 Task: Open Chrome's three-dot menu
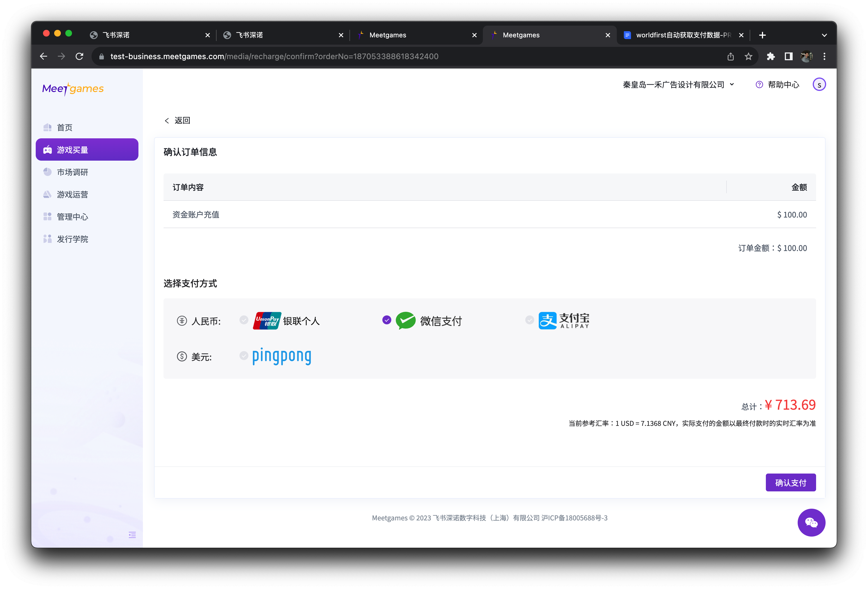click(x=824, y=56)
